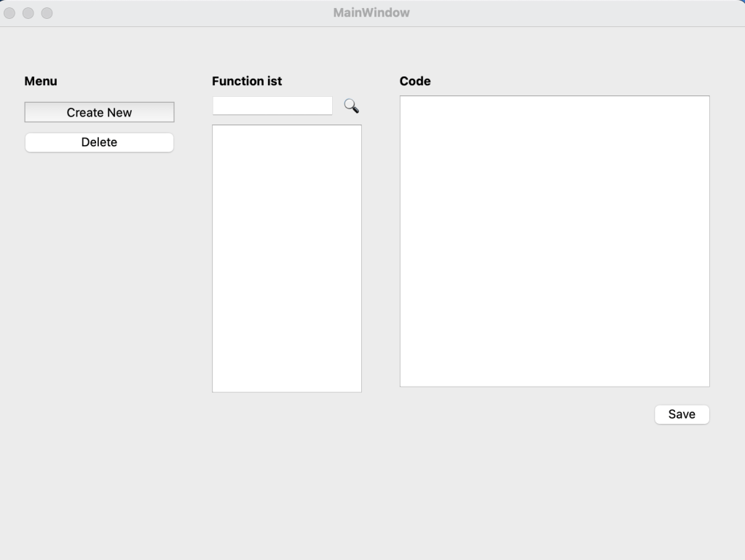Click the Delete button
Screen dimensions: 745x560
click(99, 143)
